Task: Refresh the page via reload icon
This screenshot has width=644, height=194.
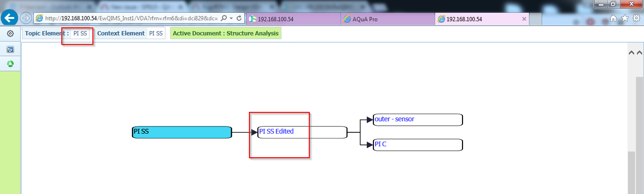Action: [239, 18]
